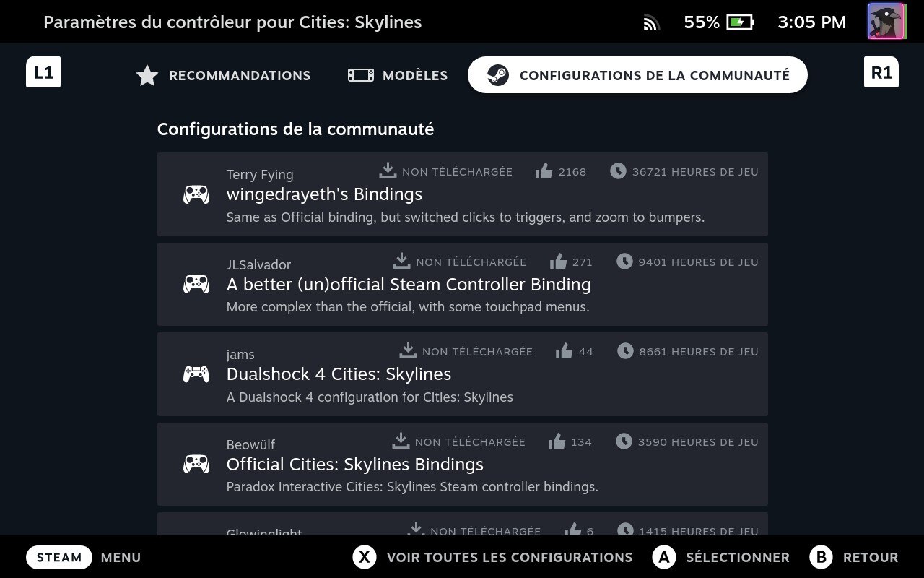This screenshot has width=924, height=578.
Task: Click author name Beowülf
Action: pyautogui.click(x=250, y=444)
